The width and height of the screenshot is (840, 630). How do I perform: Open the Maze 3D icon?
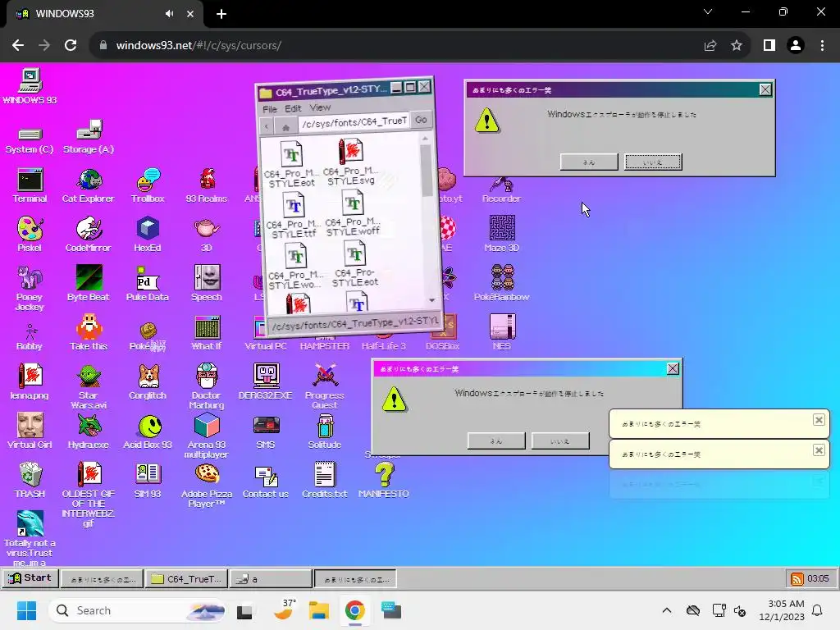pyautogui.click(x=502, y=235)
